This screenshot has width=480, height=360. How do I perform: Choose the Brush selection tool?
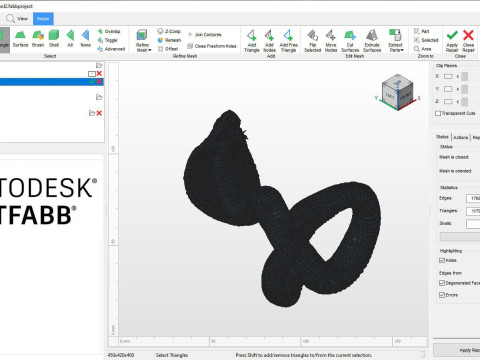(38, 39)
